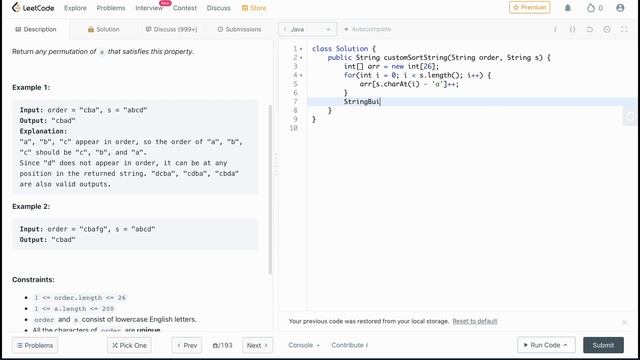This screenshot has width=640, height=360.
Task: Go to the Prev problem
Action: coord(187,345)
